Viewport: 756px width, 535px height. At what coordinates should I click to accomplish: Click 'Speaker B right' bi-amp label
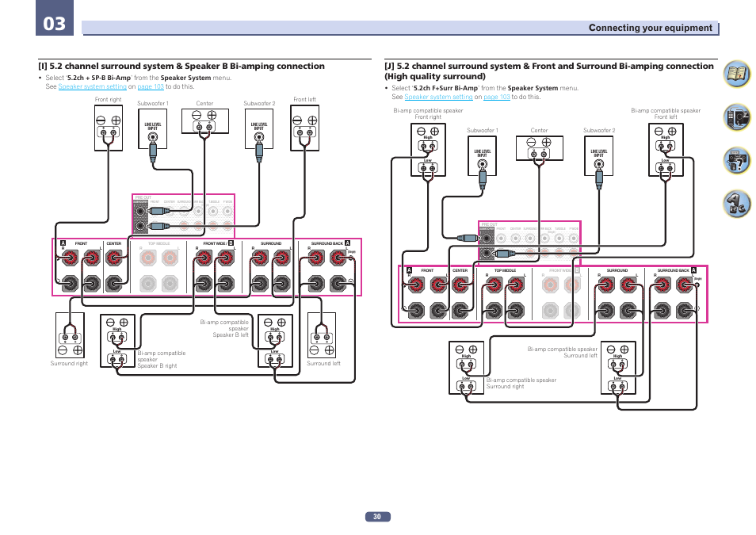[x=162, y=359]
